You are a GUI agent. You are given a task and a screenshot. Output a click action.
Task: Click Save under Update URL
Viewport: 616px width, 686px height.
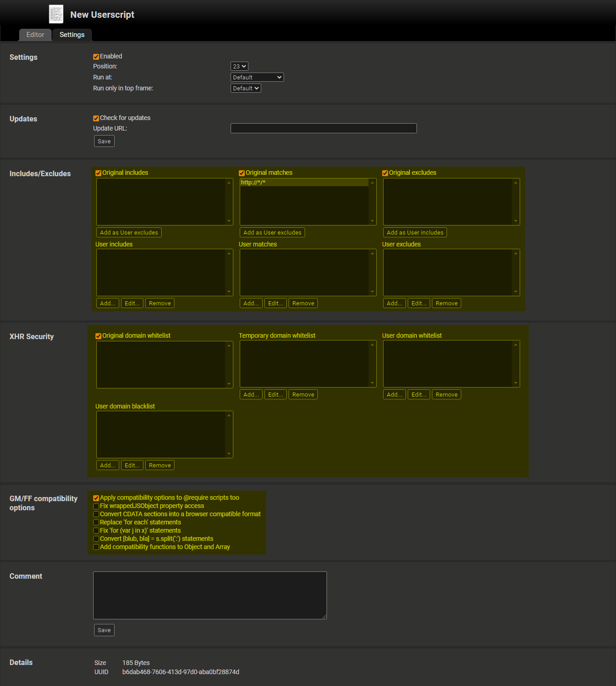pyautogui.click(x=104, y=141)
